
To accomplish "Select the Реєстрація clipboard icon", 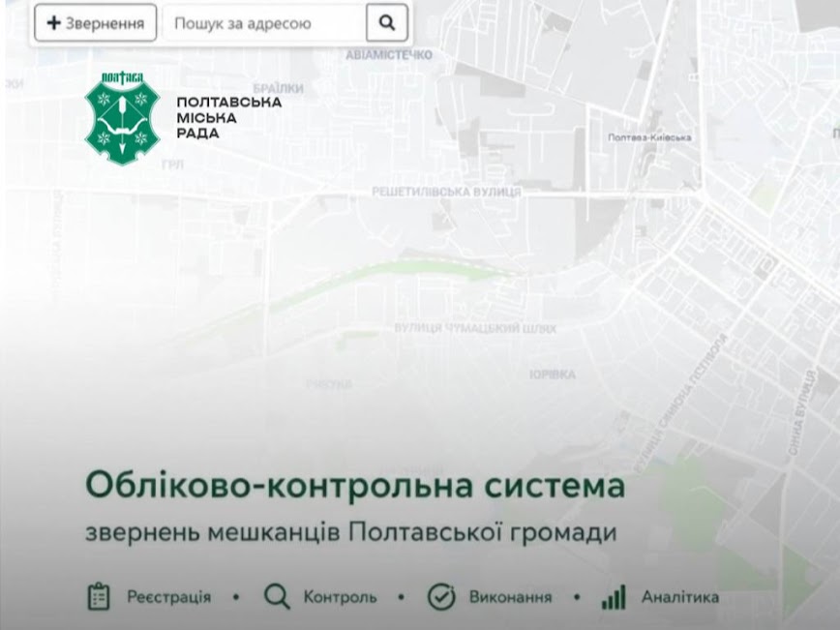I will (99, 596).
